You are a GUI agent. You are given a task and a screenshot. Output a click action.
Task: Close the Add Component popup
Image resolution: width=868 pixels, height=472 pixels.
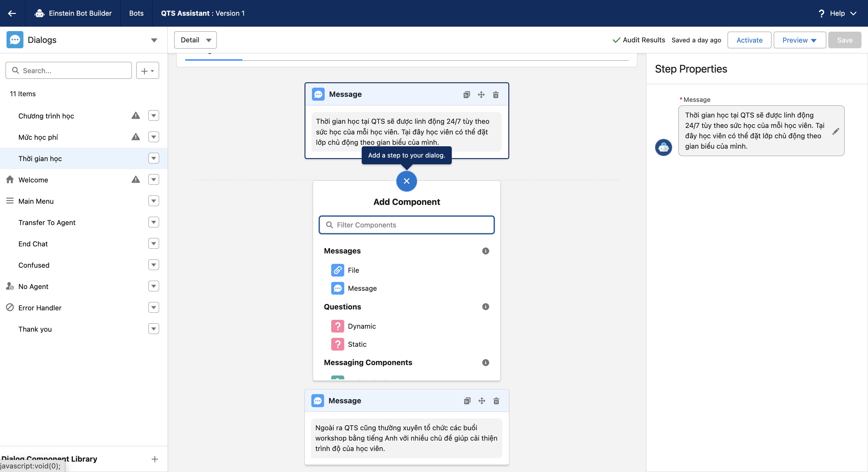click(407, 181)
